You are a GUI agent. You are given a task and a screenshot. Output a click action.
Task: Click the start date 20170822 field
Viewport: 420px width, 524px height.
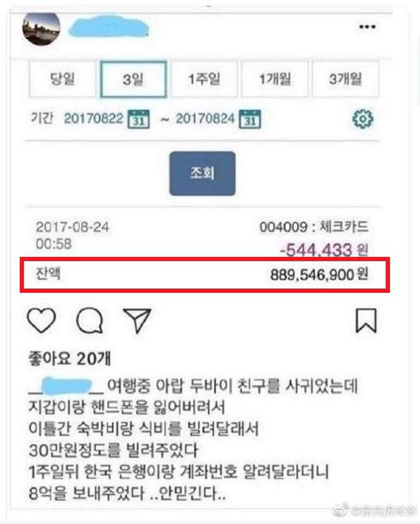point(93,118)
